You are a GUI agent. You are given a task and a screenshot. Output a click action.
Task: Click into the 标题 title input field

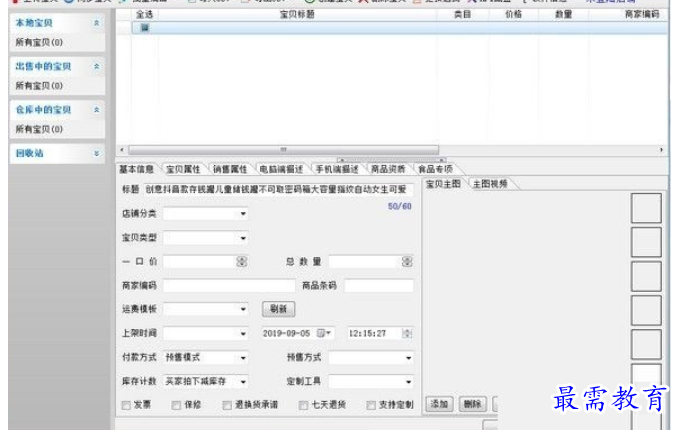pos(278,189)
